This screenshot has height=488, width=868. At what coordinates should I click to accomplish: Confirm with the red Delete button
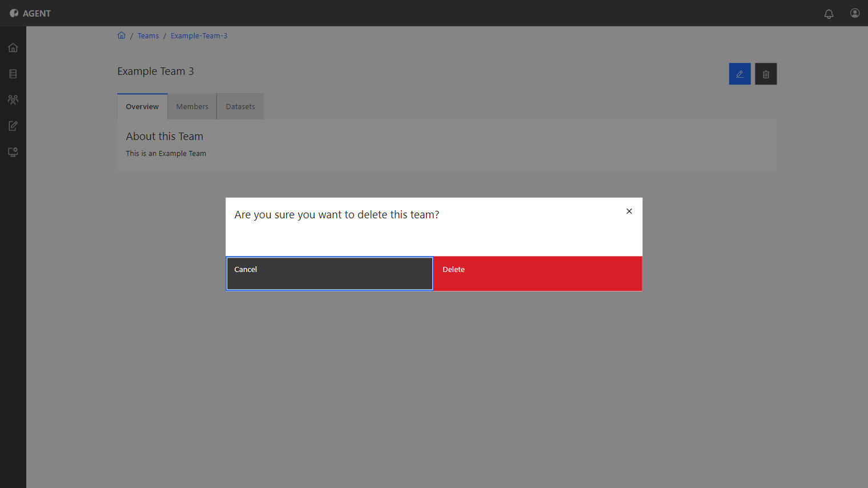coord(538,274)
